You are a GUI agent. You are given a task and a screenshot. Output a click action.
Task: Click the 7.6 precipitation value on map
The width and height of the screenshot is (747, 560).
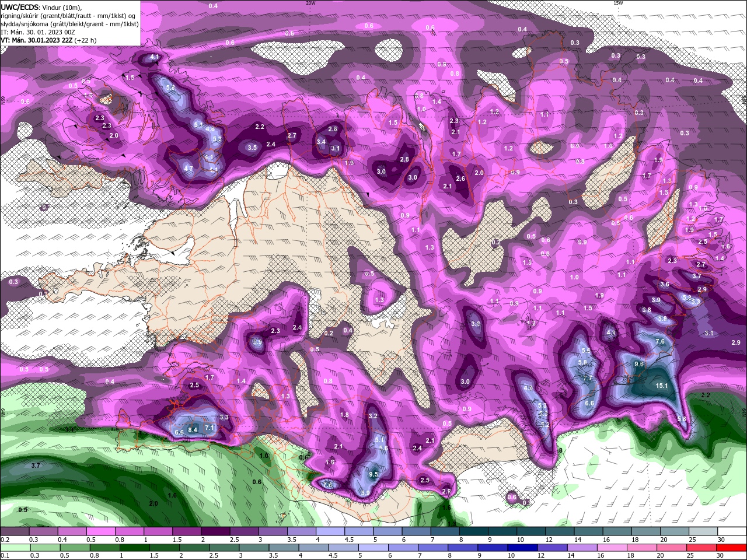click(660, 341)
